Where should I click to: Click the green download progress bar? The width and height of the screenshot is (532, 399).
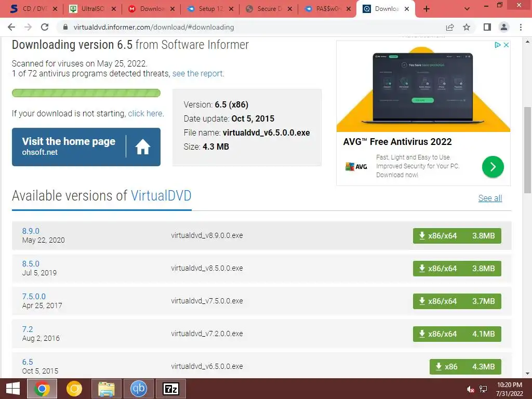pos(86,93)
